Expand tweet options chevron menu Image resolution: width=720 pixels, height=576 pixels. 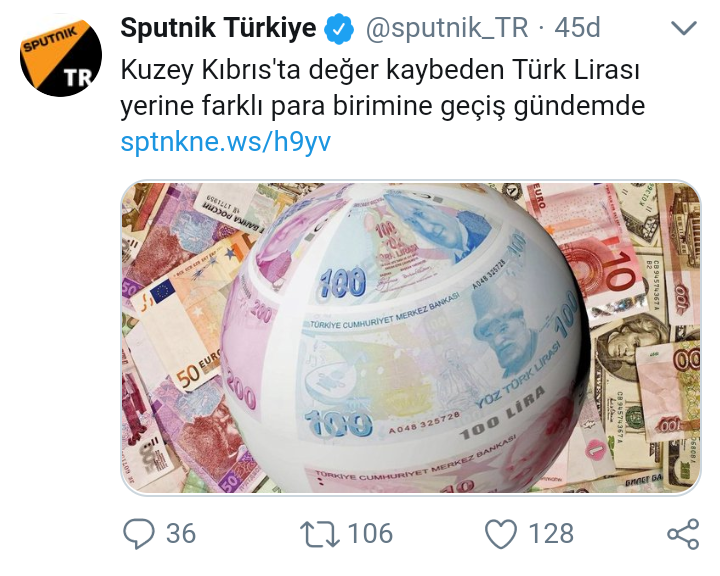[684, 28]
